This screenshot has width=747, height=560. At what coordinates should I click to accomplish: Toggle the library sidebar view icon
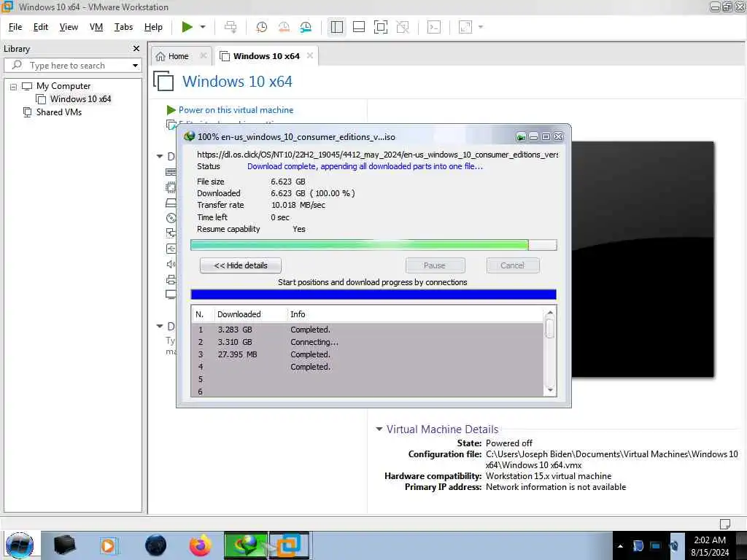[337, 27]
